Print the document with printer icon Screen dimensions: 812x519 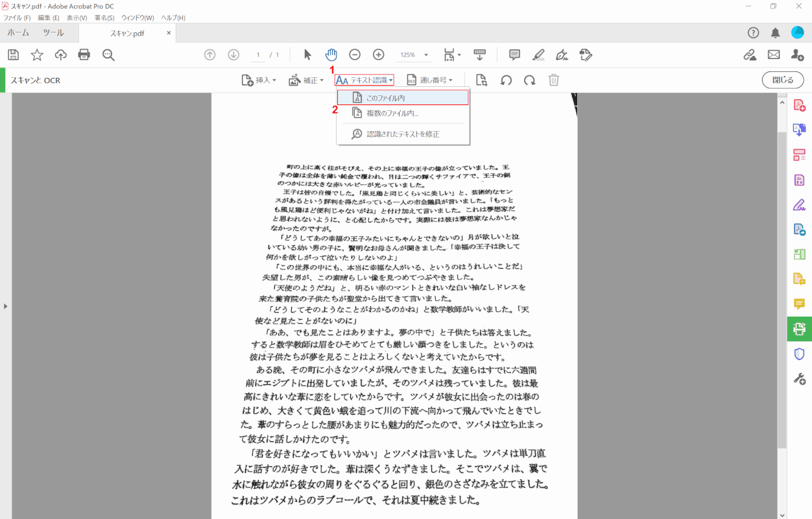click(84, 55)
